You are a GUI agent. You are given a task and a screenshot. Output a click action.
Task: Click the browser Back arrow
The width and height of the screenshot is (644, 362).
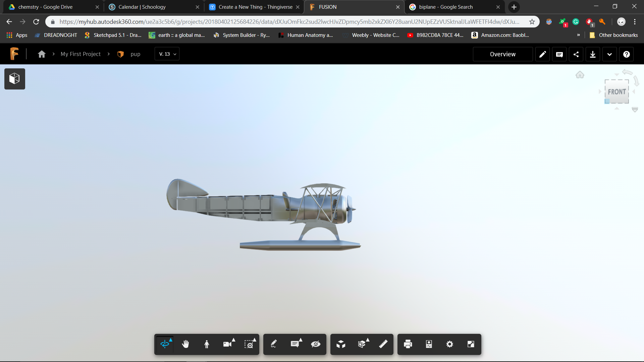9,22
